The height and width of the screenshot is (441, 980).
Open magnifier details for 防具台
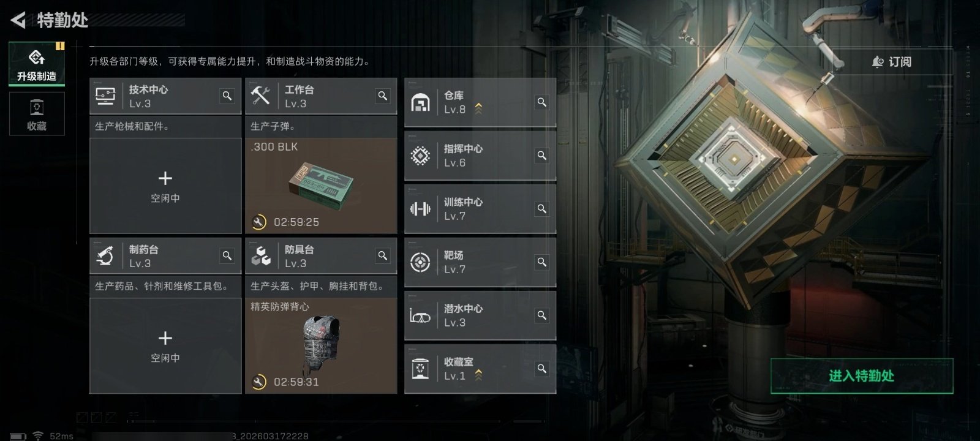pyautogui.click(x=383, y=255)
